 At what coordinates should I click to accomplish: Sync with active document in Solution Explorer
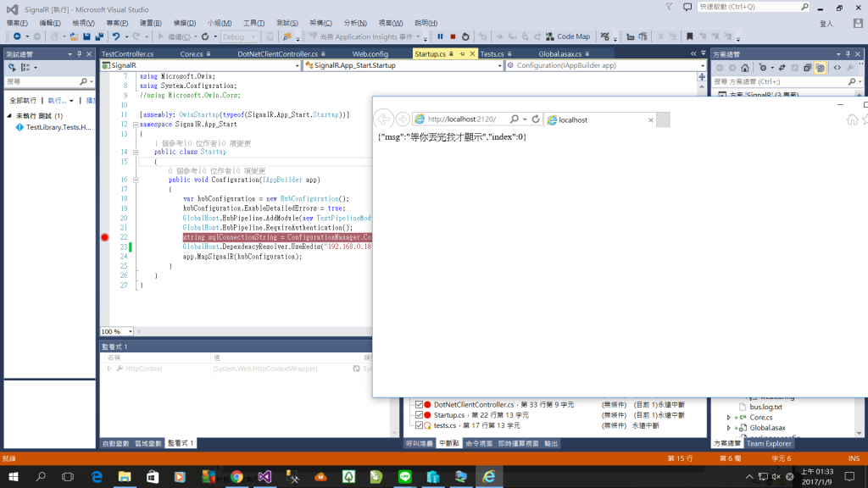click(x=782, y=68)
